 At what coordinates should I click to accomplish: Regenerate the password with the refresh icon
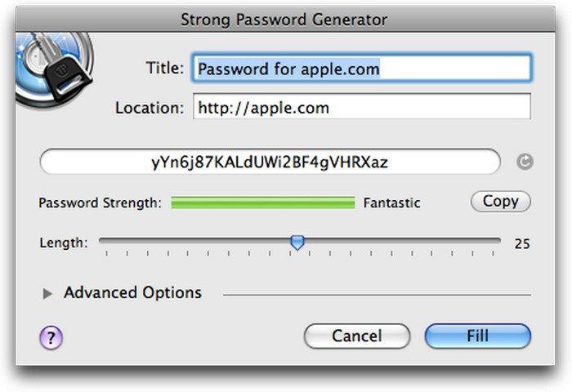tap(525, 162)
